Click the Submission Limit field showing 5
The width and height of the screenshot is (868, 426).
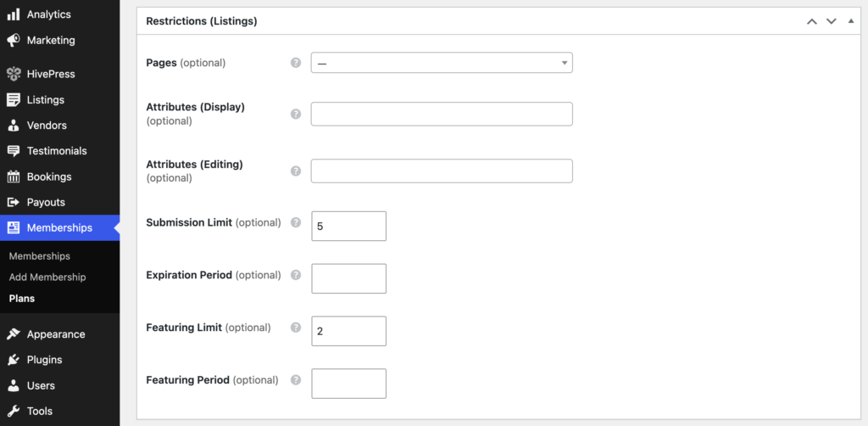pos(348,226)
